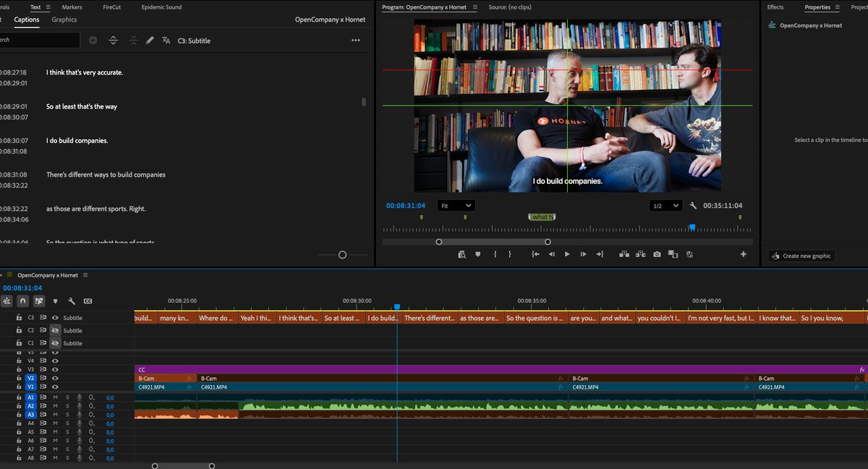868x469 pixels.
Task: Open Program Monitor button editor plus icon
Action: point(743,254)
